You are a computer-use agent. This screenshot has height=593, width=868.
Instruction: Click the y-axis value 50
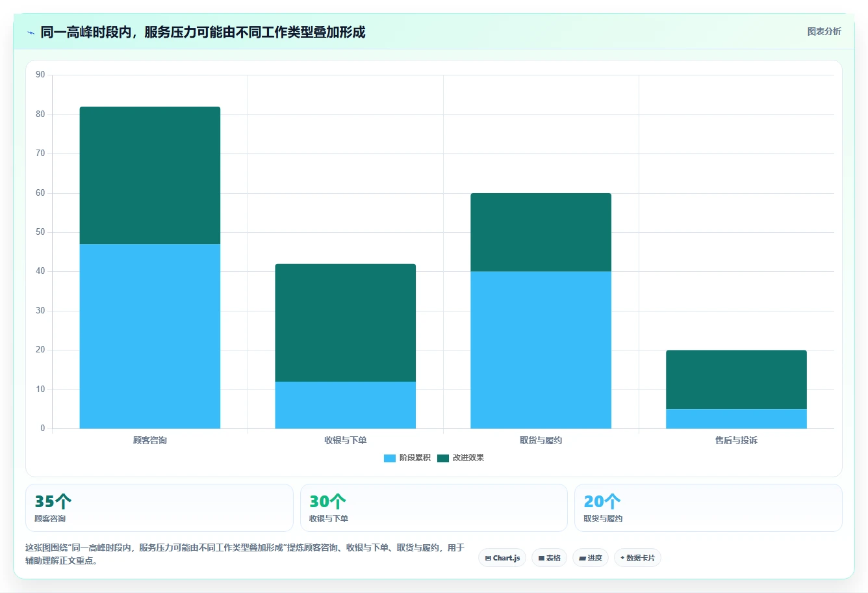(40, 232)
